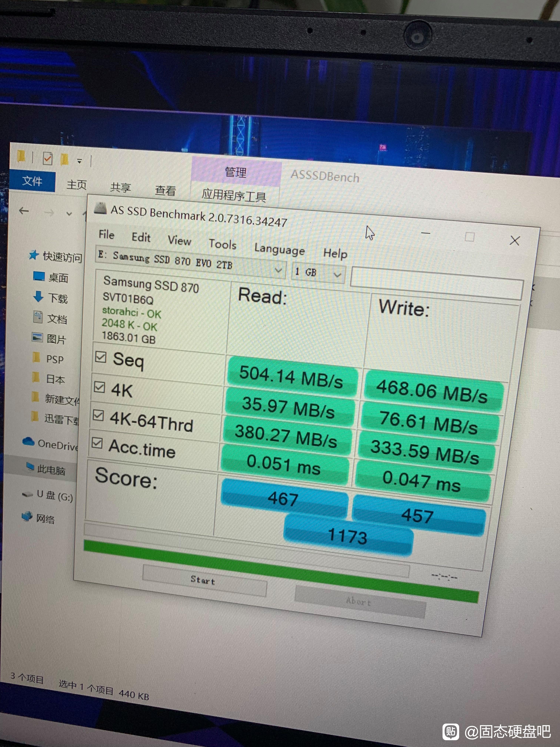Open 图片 in the navigation pane
The height and width of the screenshot is (747, 560).
(x=49, y=338)
